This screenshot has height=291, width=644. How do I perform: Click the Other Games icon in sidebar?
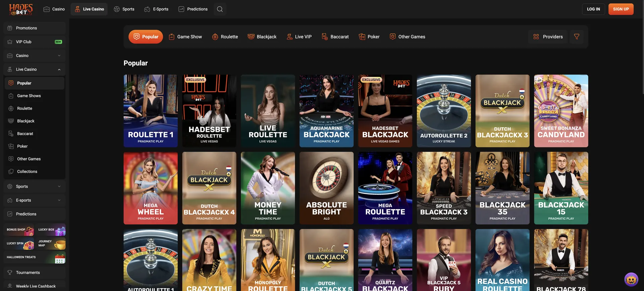click(x=11, y=159)
